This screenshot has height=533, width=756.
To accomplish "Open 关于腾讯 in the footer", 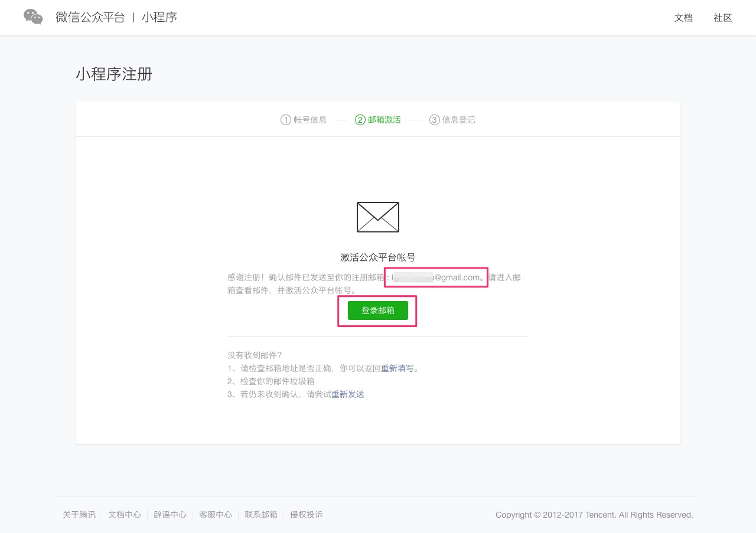I will [x=79, y=515].
